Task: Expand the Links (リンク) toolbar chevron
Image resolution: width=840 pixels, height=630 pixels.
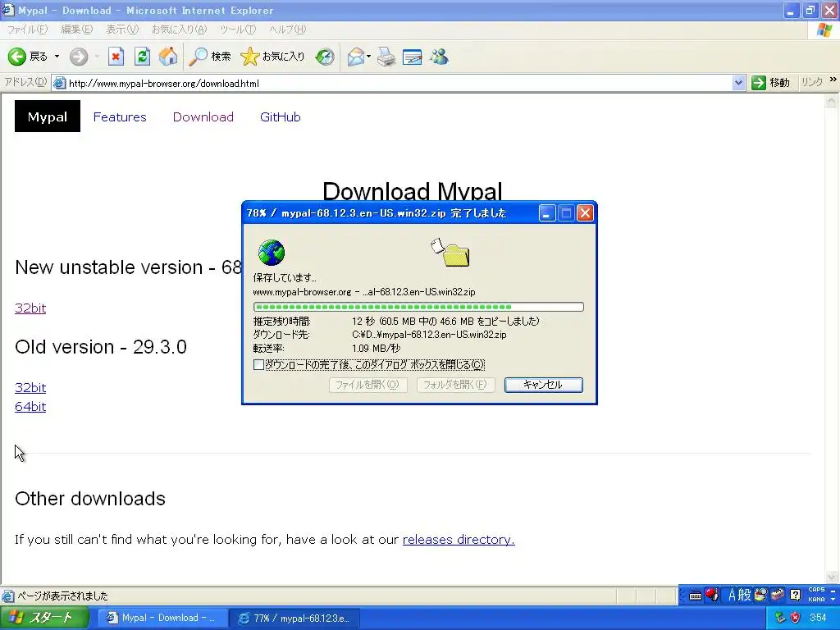Action: [x=833, y=80]
